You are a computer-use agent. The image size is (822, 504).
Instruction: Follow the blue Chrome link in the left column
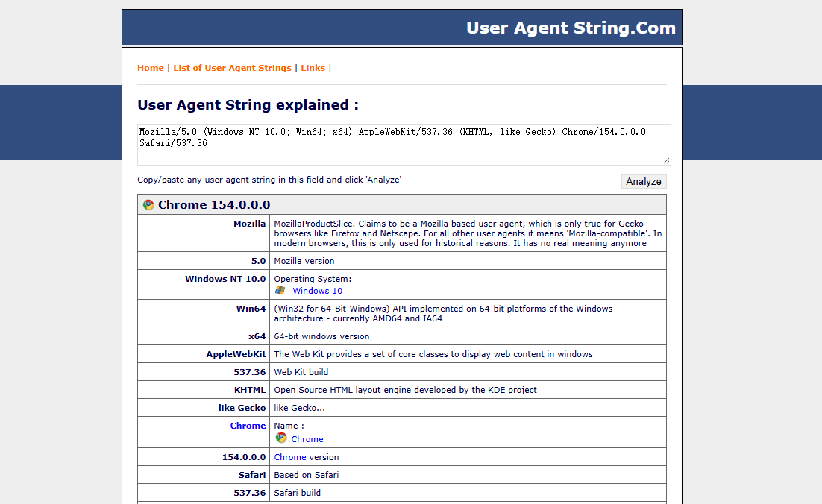[x=248, y=426]
